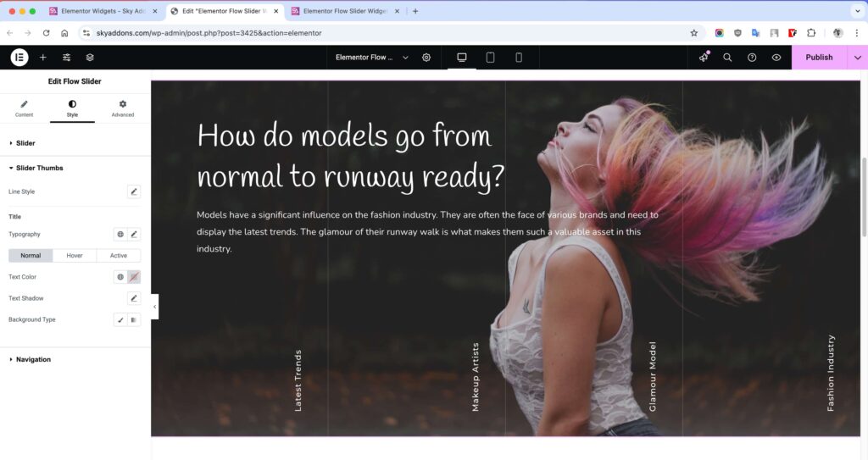The image size is (868, 460).
Task: Open the Chrome profile avatar
Action: pos(837,33)
